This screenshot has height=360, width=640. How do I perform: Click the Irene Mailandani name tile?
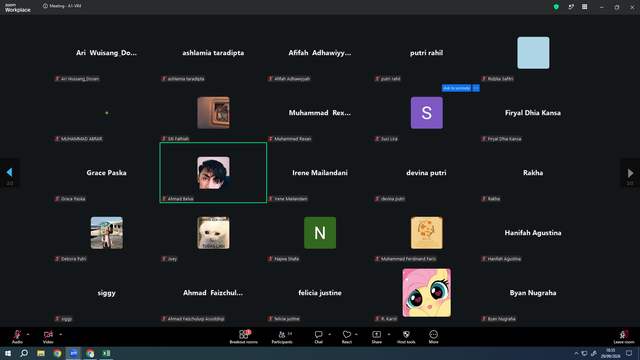tap(320, 173)
